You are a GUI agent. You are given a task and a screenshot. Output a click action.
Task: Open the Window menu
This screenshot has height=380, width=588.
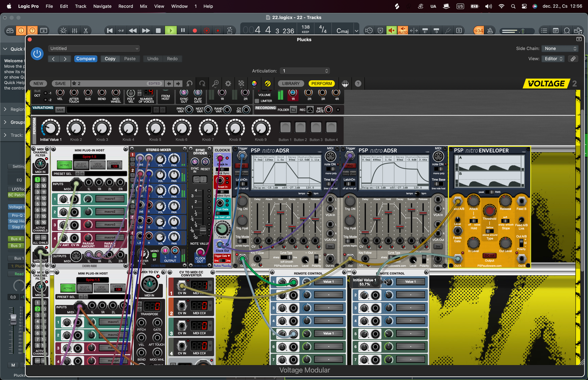point(180,6)
